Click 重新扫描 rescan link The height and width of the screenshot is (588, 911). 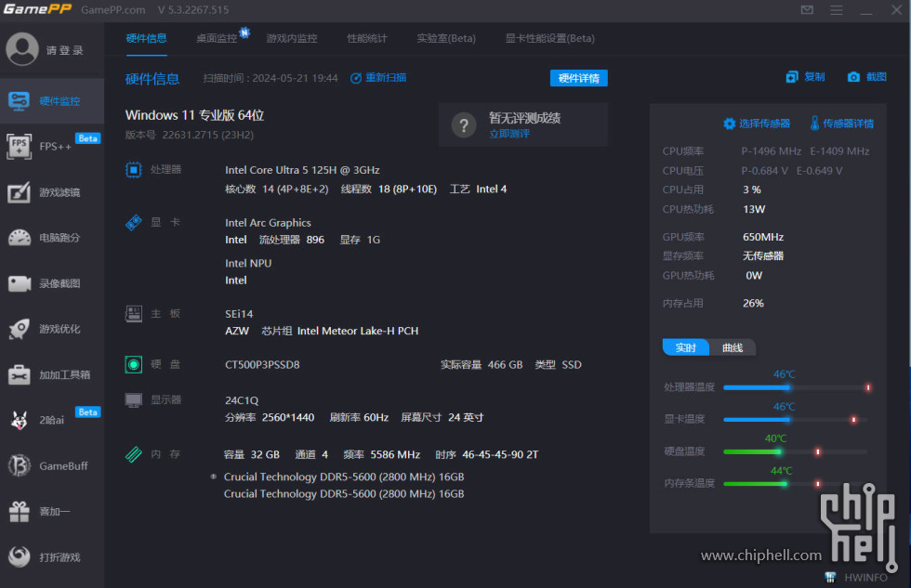pos(386,78)
